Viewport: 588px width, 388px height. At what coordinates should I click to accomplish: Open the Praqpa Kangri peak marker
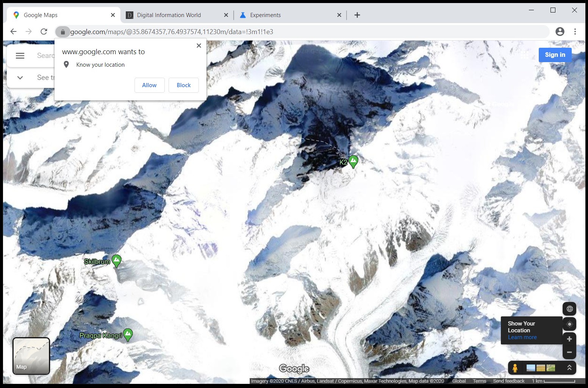(128, 335)
